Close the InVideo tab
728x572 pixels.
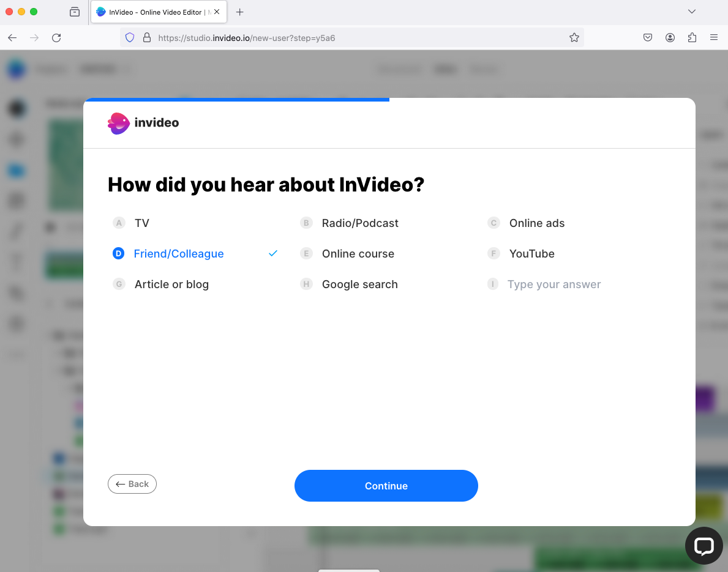[217, 12]
